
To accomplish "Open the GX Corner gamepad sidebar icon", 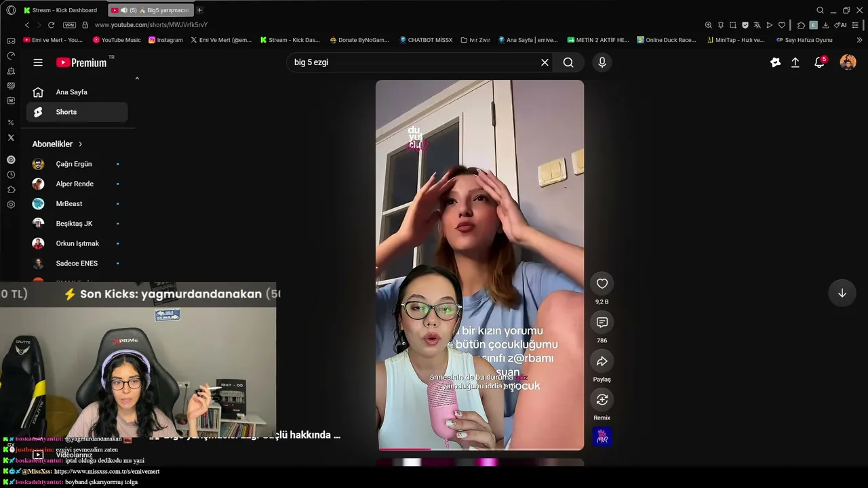I will (11, 41).
